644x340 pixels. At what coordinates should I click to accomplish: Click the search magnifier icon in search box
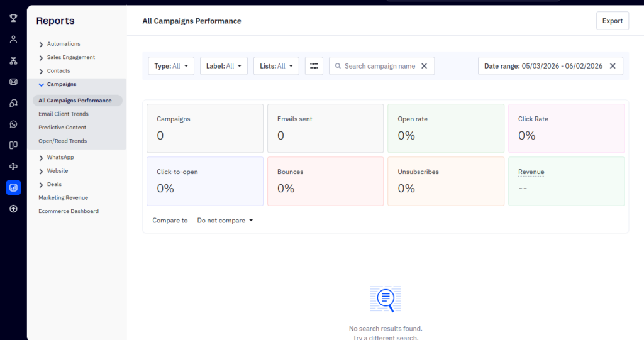[x=338, y=66]
